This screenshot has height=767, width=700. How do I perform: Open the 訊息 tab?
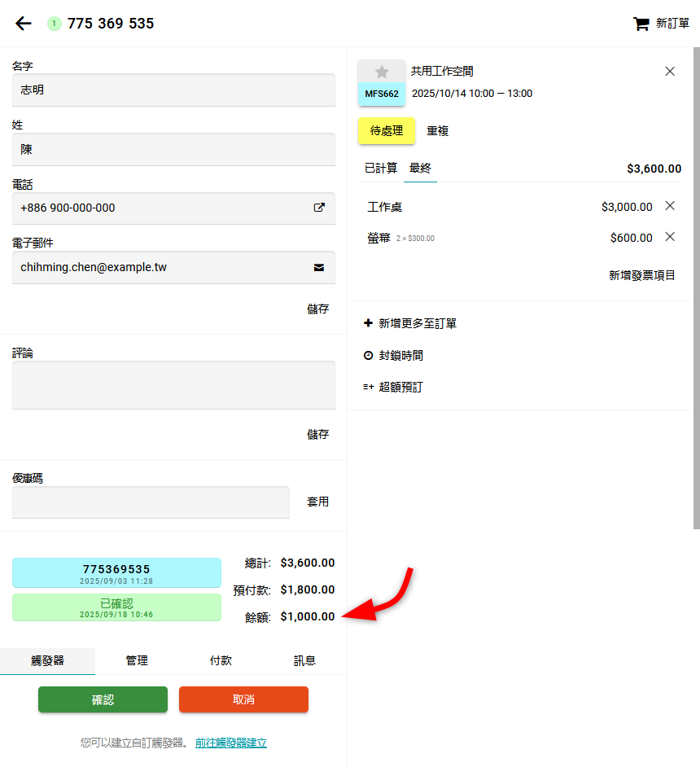tap(304, 660)
